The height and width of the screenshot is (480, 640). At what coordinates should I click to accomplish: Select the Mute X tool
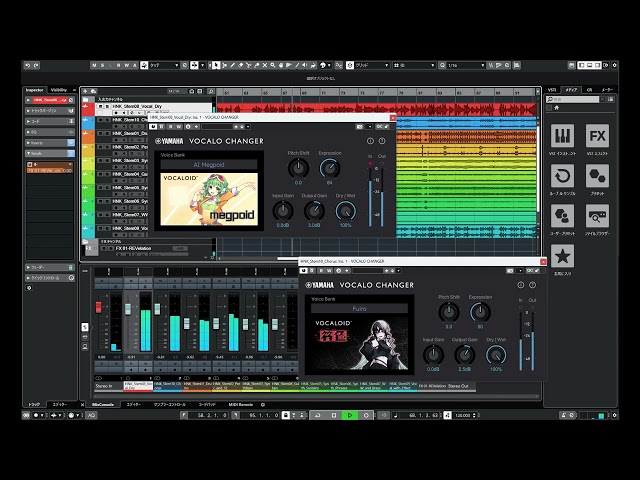[x=264, y=65]
